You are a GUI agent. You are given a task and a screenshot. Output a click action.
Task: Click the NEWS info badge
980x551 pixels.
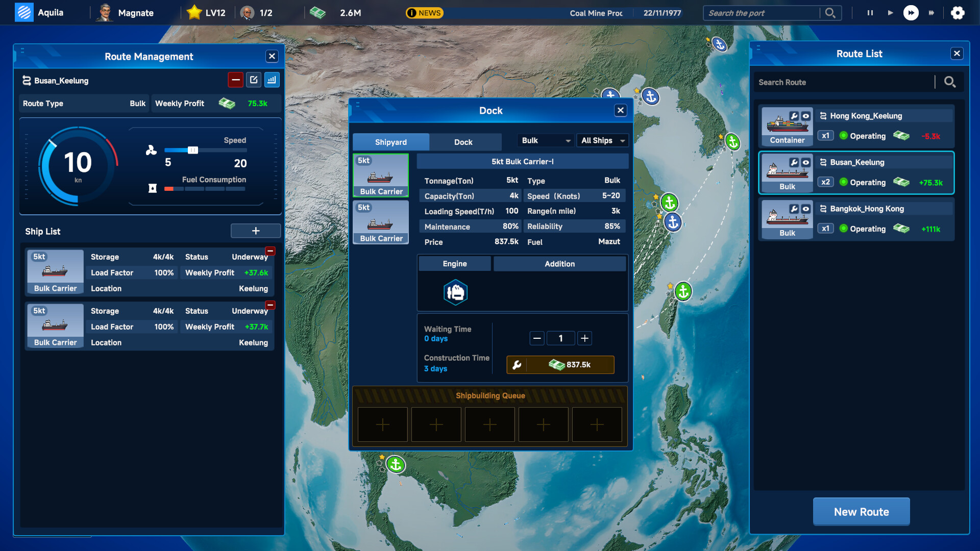[x=424, y=13]
